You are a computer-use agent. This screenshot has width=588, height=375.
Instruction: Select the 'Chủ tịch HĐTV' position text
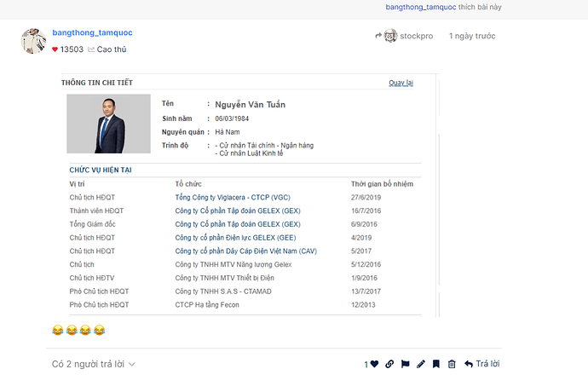[x=91, y=278]
